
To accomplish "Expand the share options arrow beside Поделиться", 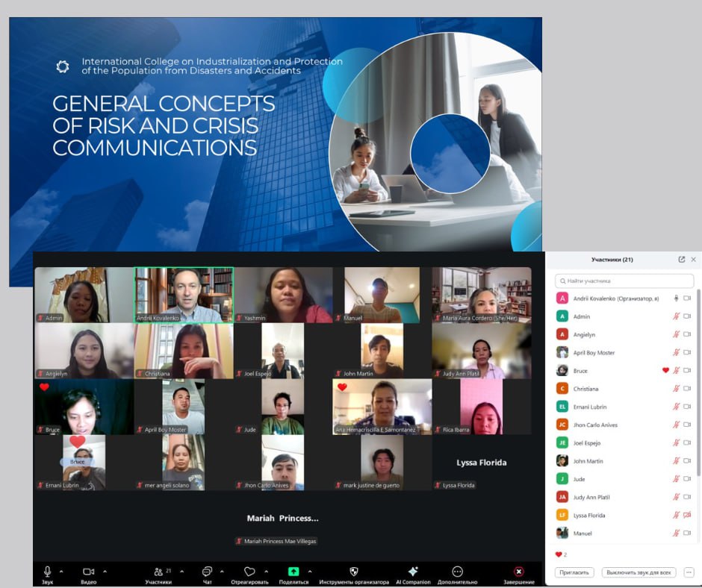I will 310,571.
